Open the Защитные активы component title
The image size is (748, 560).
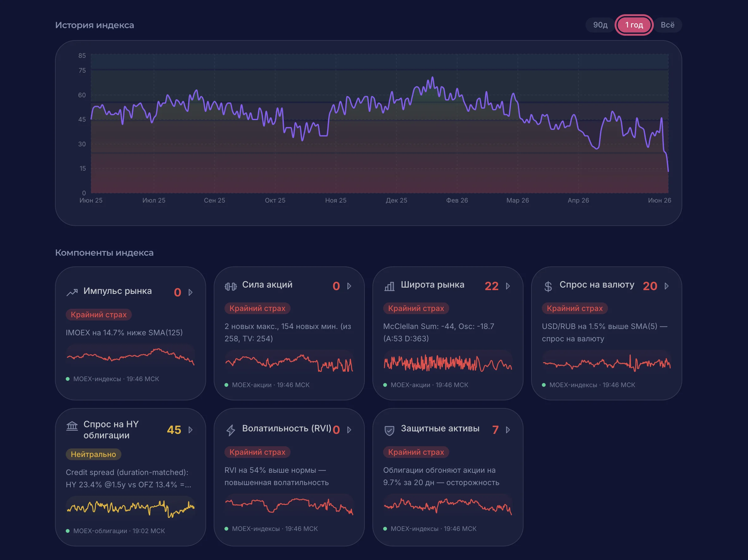[440, 428]
